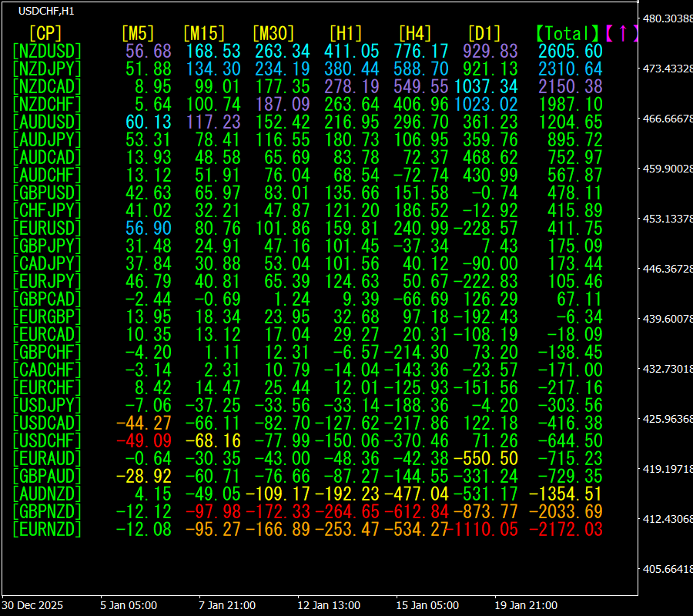Viewport: 693px width, 616px height.
Task: Click the [EURCHF] pair label
Action: tap(47, 387)
